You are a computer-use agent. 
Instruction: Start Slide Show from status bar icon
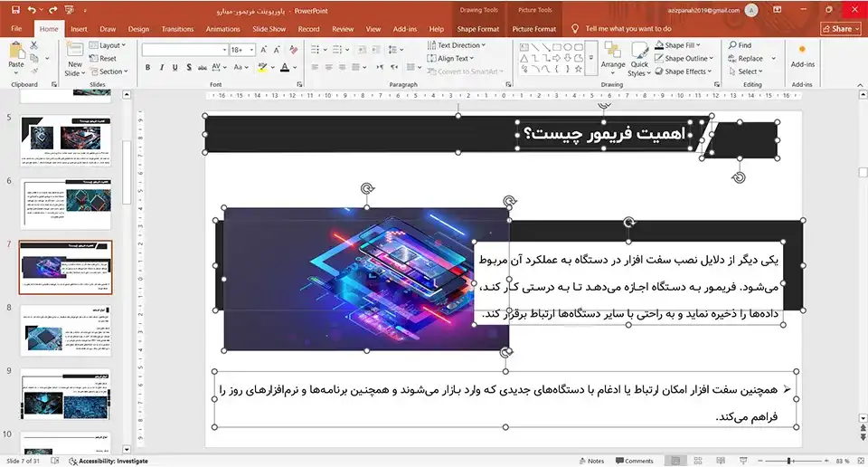[743, 461]
